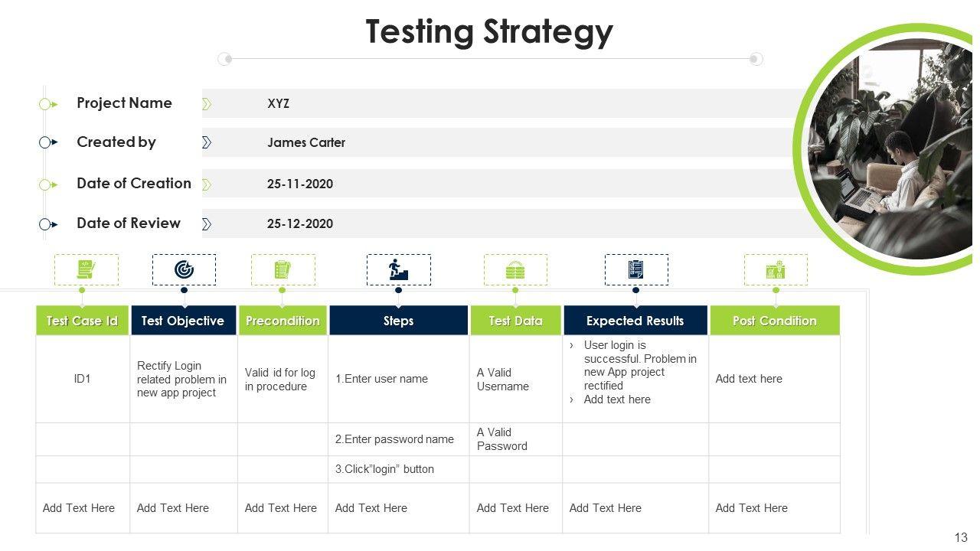The width and height of the screenshot is (980, 551).
Task: Click the Test Objective column header
Action: (x=183, y=321)
